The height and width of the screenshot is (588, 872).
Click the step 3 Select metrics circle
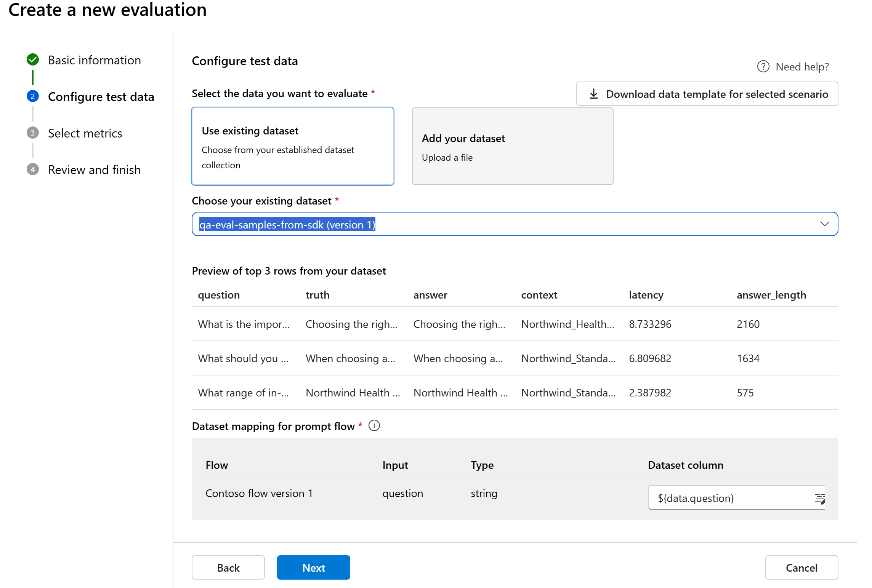click(33, 133)
